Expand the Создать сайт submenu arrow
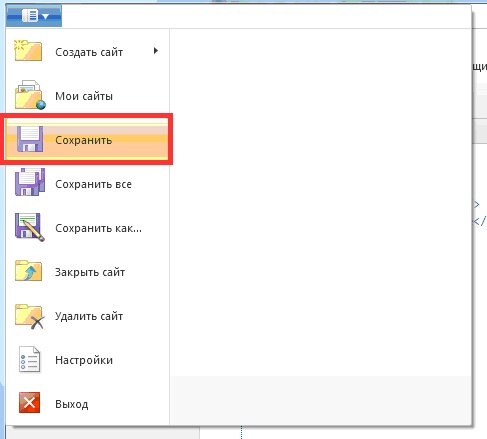Image resolution: width=487 pixels, height=439 pixels. (156, 51)
